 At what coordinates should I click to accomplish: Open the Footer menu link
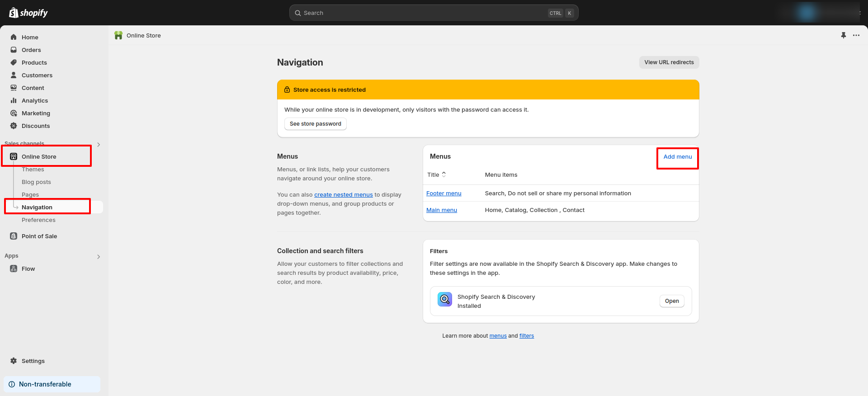pyautogui.click(x=444, y=193)
